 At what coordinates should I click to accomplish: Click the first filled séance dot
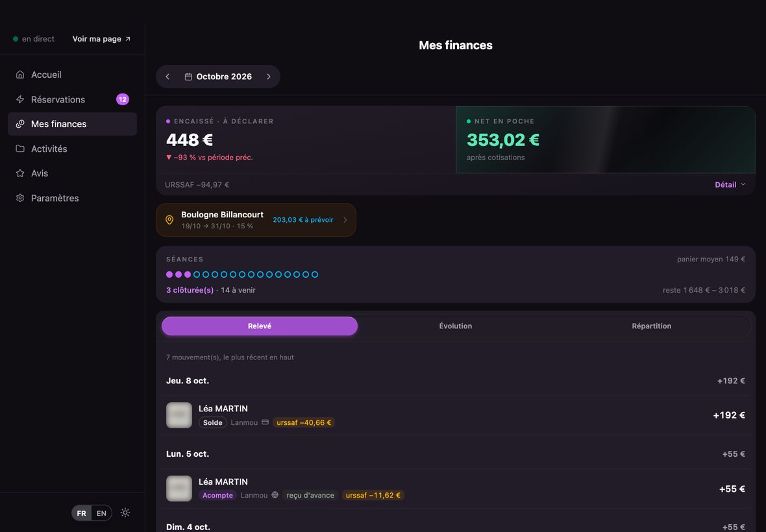[169, 275]
